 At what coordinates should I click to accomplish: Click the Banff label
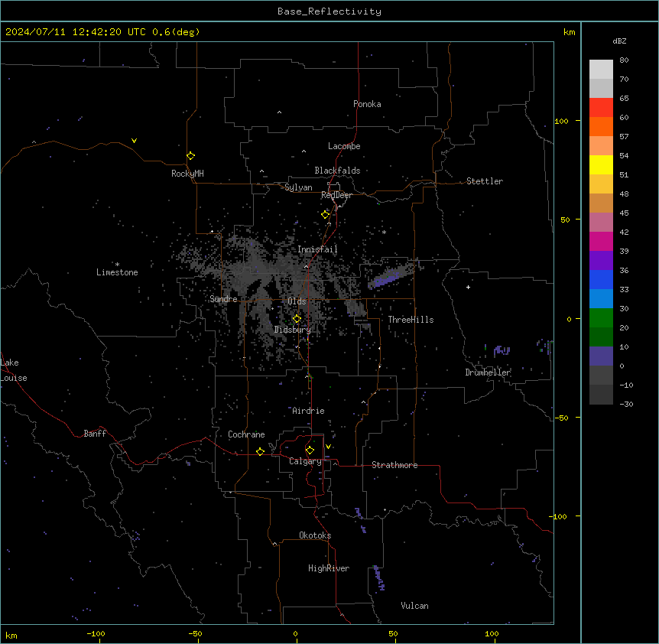[x=95, y=434]
